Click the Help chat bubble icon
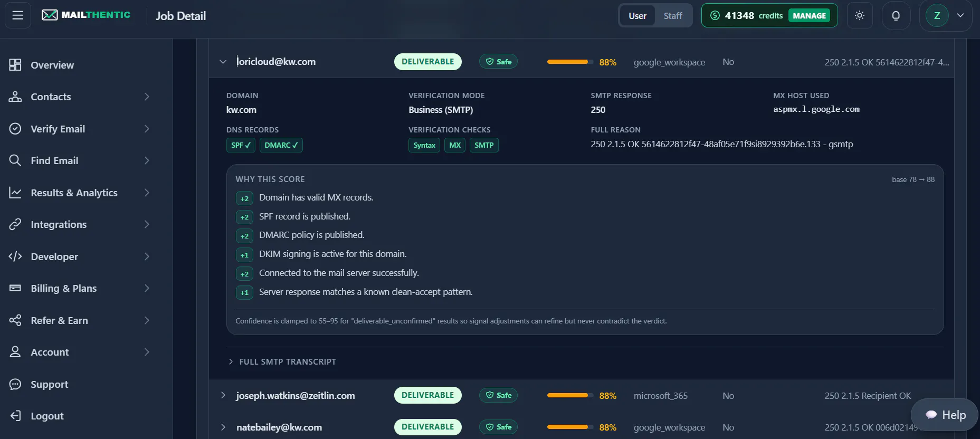The width and height of the screenshot is (980, 439). pos(931,415)
